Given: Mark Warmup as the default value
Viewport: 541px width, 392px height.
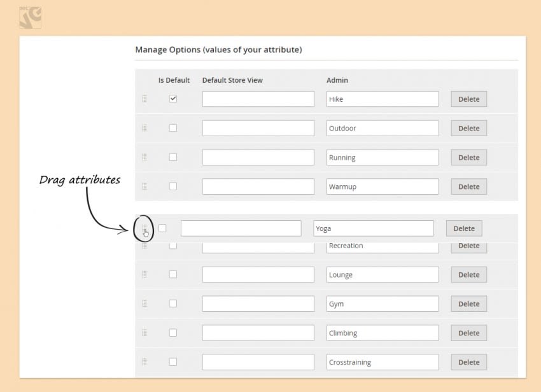Looking at the screenshot, I should (173, 186).
